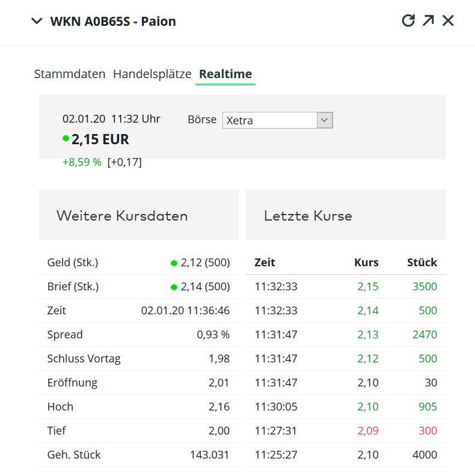Close the Paion panel with the X
This screenshot has height=476, width=475.
[x=448, y=21]
